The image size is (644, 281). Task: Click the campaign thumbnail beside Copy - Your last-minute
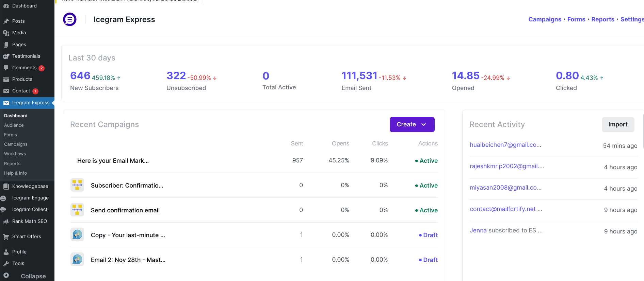point(77,235)
